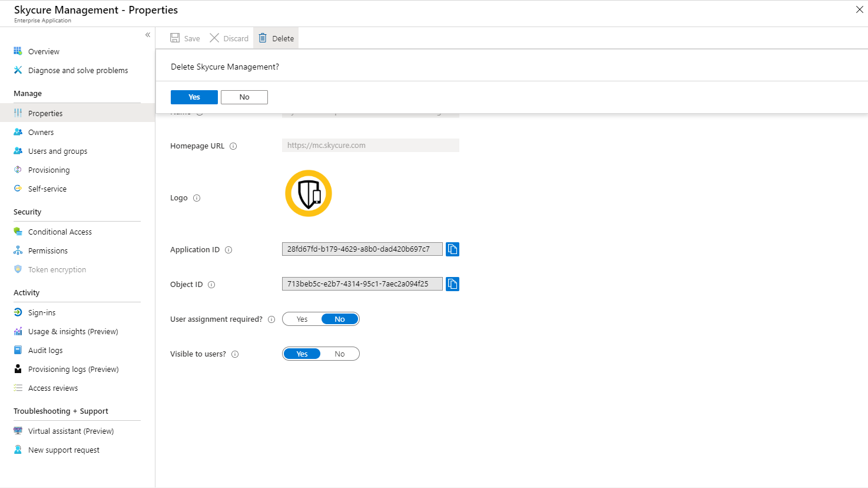Copy the Application ID to clipboard
This screenshot has height=488, width=868.
[452, 249]
